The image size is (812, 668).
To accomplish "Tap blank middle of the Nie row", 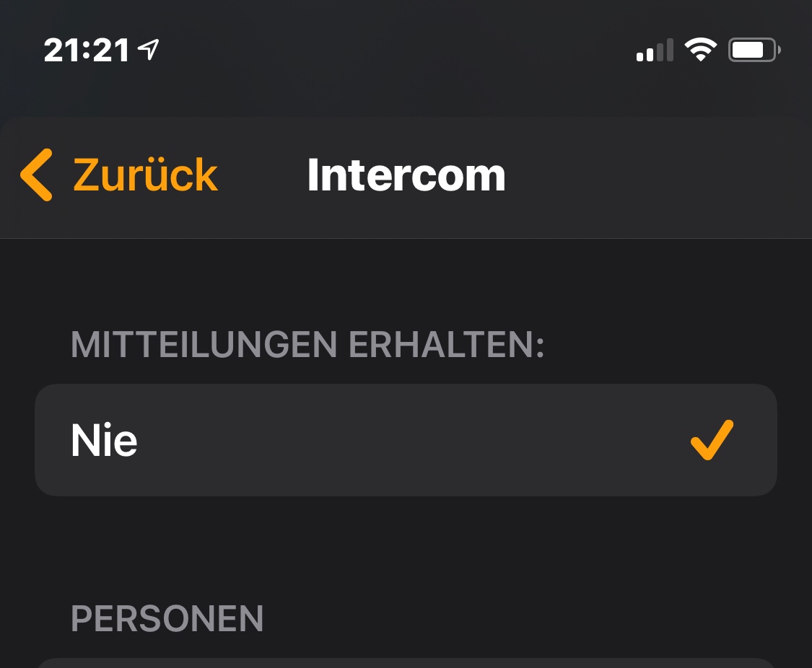I will pos(404,440).
